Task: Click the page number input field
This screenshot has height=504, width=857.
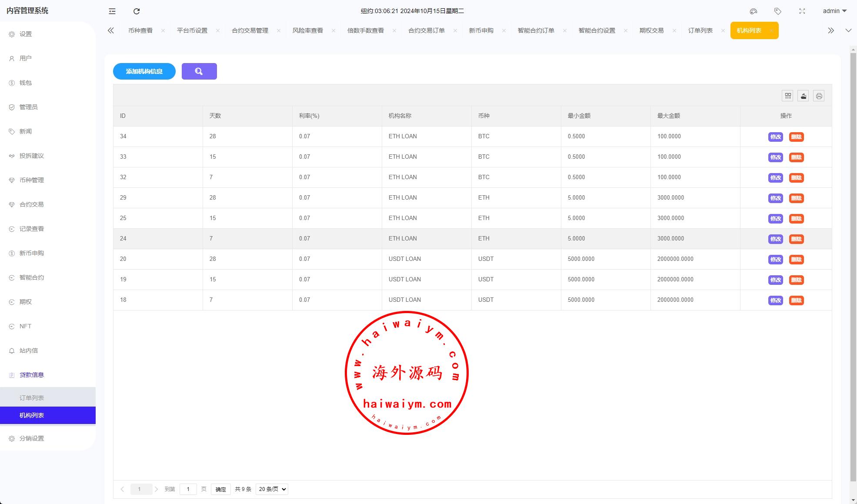Action: point(188,489)
